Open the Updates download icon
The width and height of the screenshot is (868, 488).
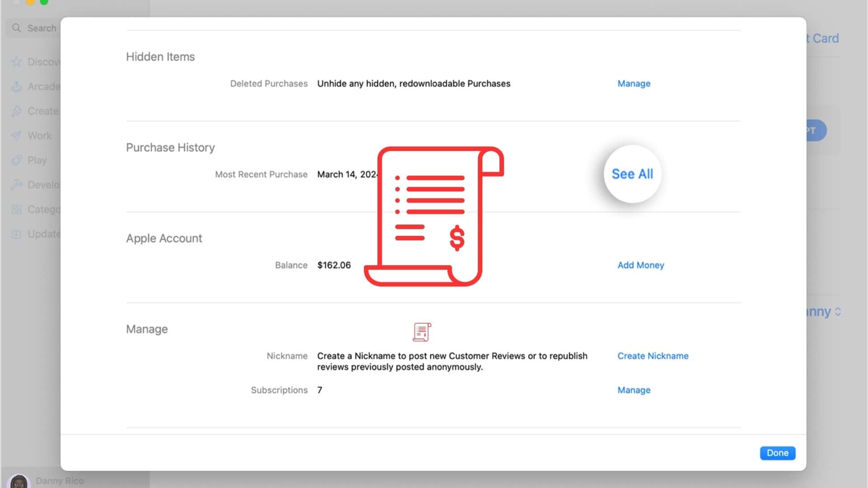(16, 234)
